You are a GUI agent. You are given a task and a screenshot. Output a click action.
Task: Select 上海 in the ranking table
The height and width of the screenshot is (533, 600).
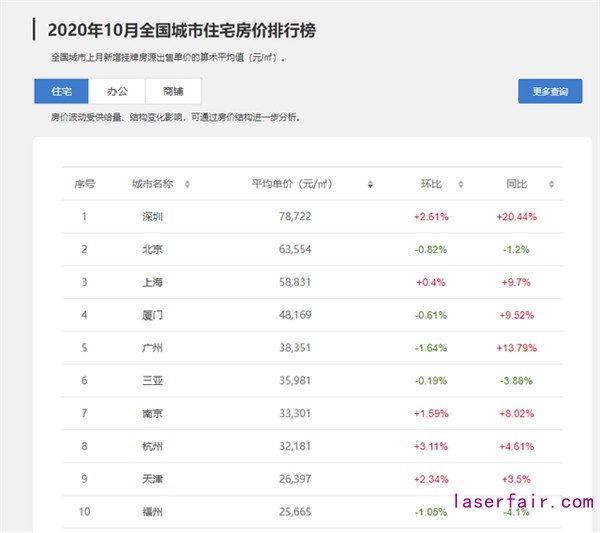coord(153,282)
